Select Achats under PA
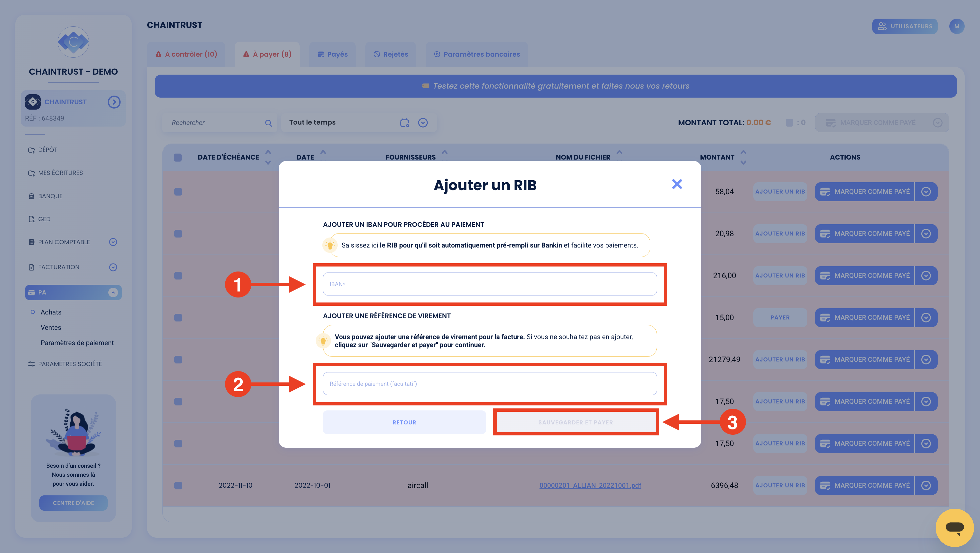980x553 pixels. (x=51, y=312)
